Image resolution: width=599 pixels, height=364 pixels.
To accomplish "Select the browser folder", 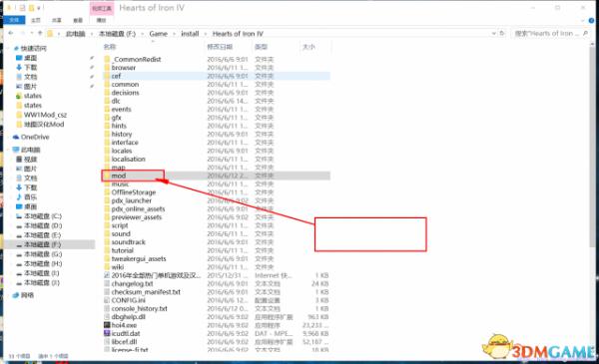I will 124,68.
